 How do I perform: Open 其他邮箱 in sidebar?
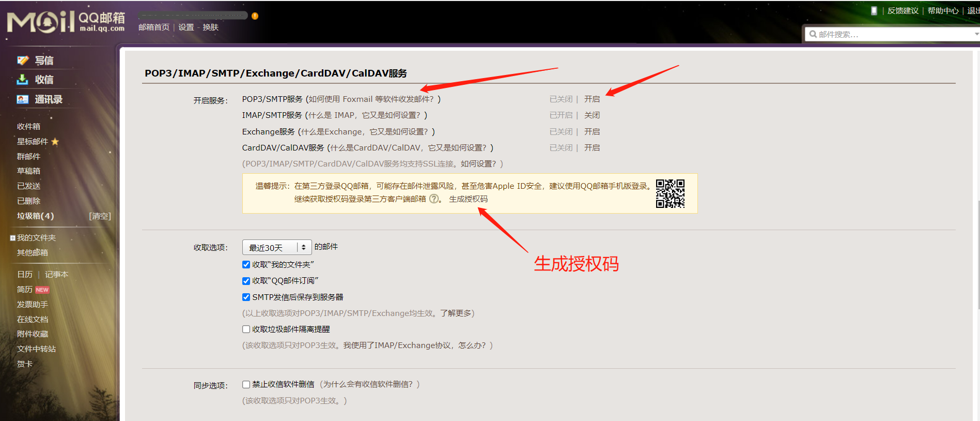coord(32,253)
